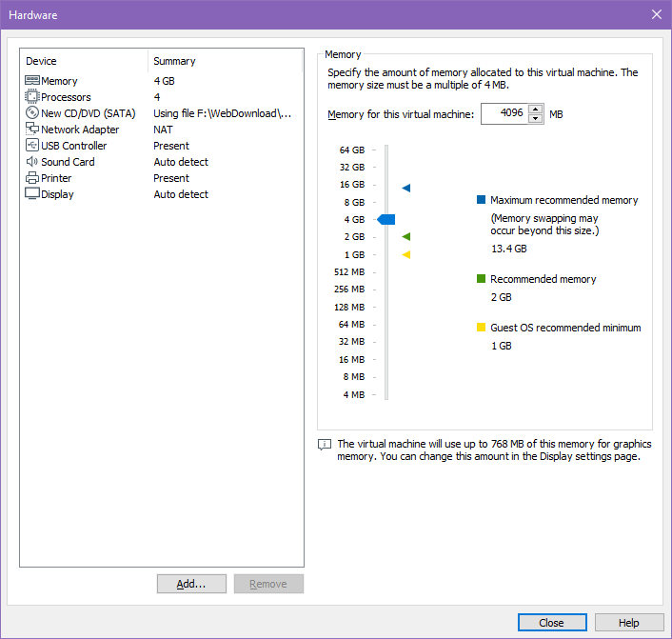Image resolution: width=672 pixels, height=639 pixels.
Task: Select the Printer row label
Action: click(x=56, y=178)
